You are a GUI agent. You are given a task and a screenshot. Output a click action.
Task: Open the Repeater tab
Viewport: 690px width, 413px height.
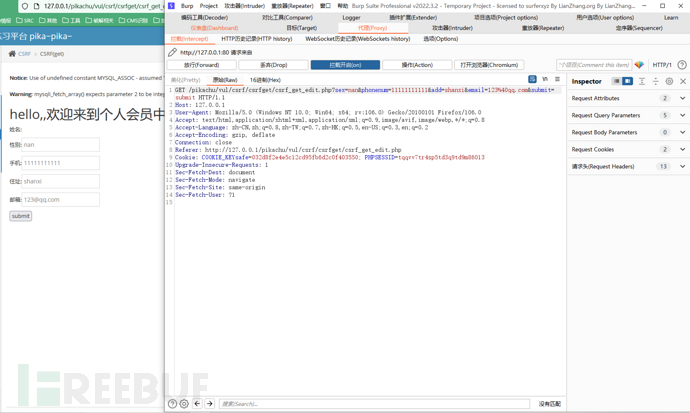coord(543,28)
